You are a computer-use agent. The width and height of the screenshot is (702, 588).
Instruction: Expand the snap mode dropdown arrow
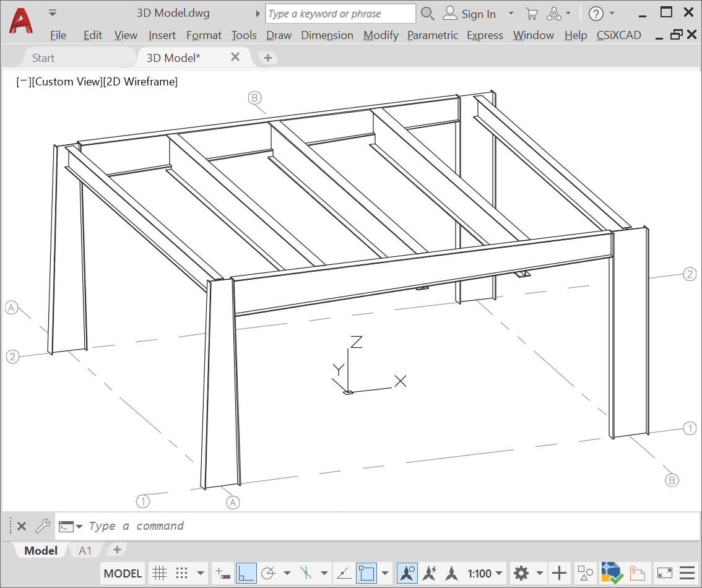coord(201,573)
